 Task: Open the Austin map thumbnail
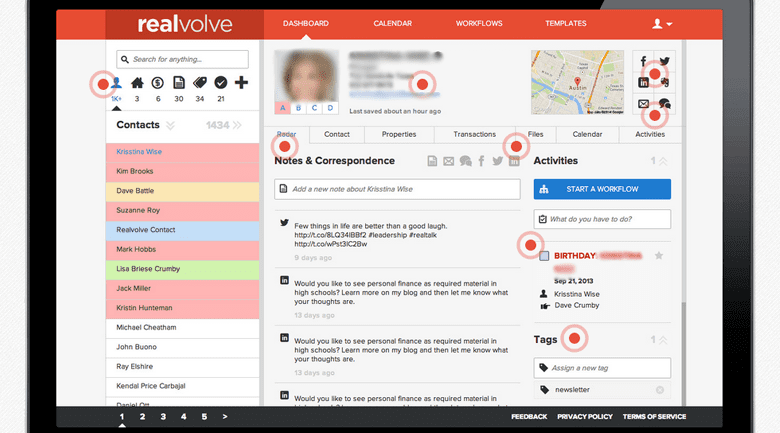tap(577, 82)
